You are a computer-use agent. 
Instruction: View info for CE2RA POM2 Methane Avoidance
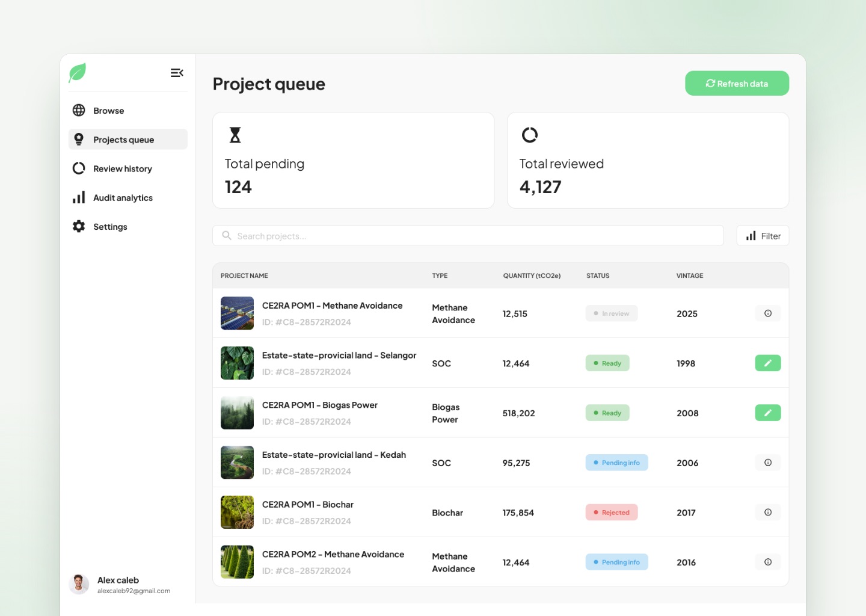pos(768,562)
